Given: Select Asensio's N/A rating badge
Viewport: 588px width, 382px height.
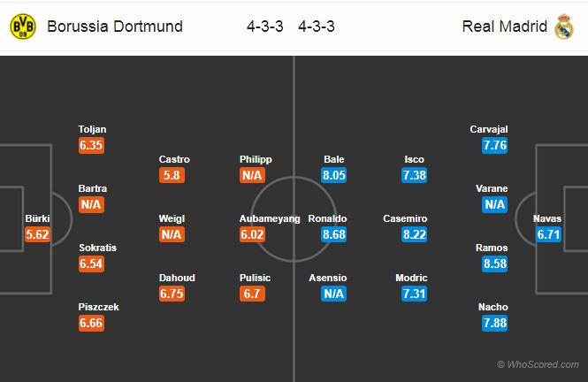Looking at the screenshot, I should pyautogui.click(x=334, y=294).
